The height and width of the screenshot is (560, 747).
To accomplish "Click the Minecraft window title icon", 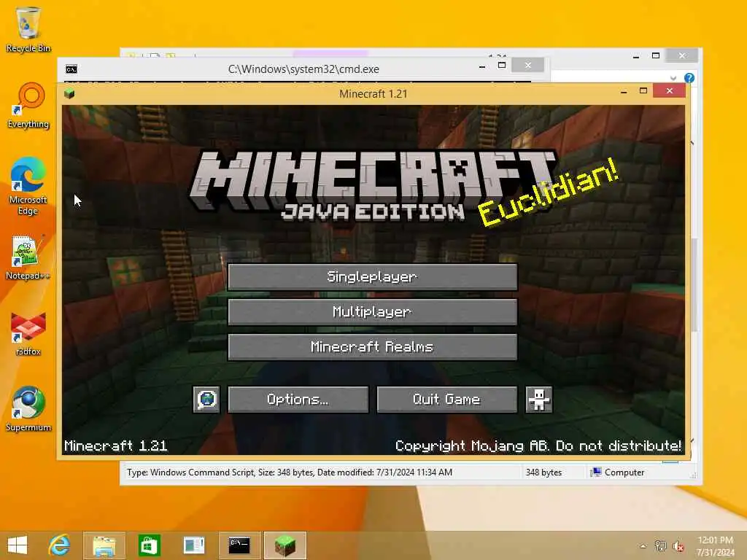I will [69, 93].
